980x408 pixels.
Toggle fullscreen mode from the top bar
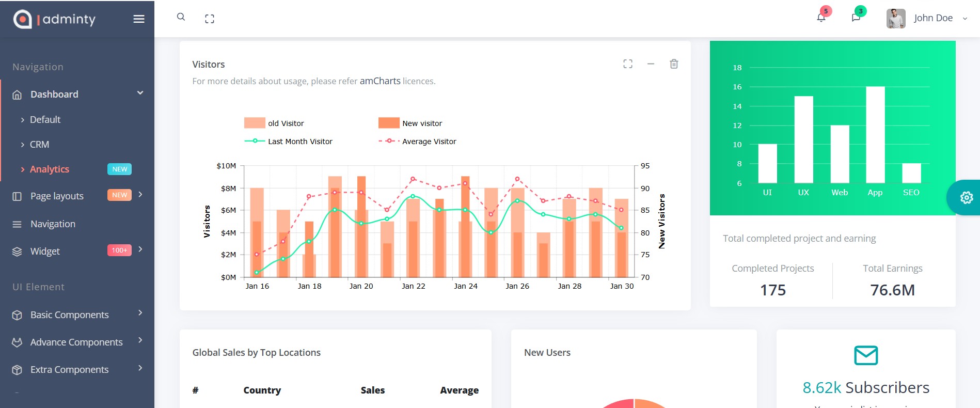210,19
